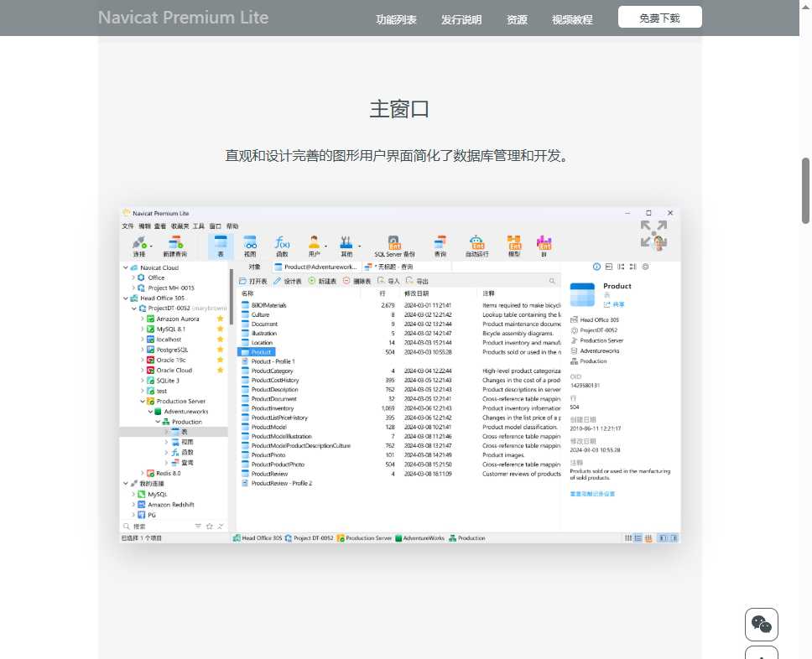Click the WeChat floating icon
The image size is (812, 659).
pyautogui.click(x=762, y=625)
